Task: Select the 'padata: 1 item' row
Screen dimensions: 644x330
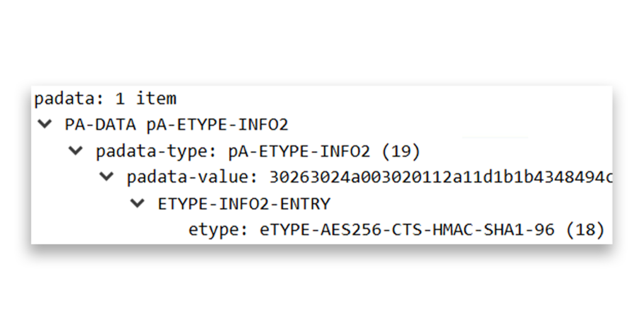Action: (x=105, y=98)
